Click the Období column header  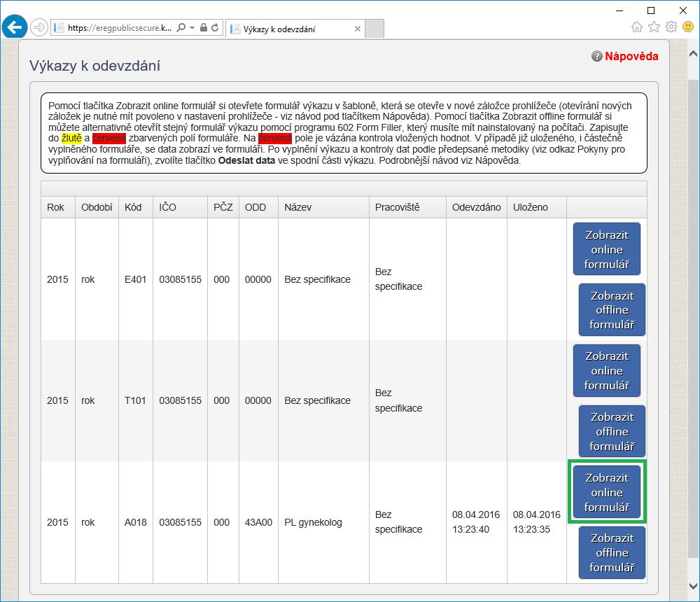pos(97,207)
